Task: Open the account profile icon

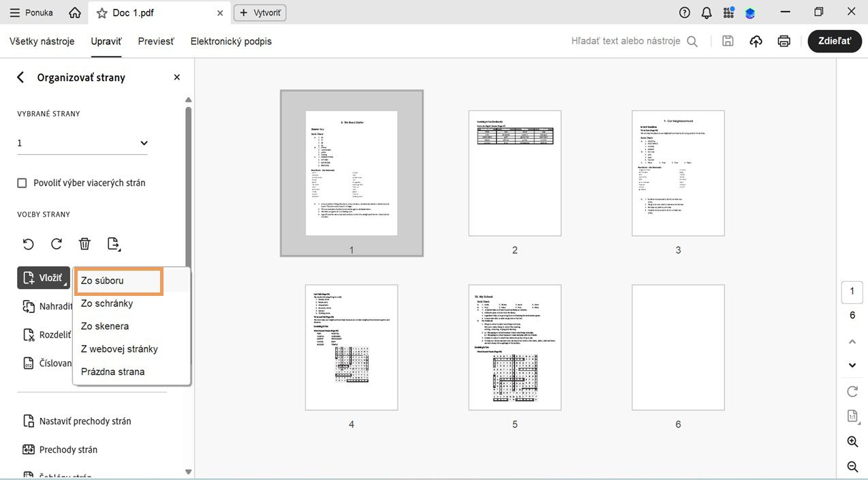Action: click(x=750, y=12)
